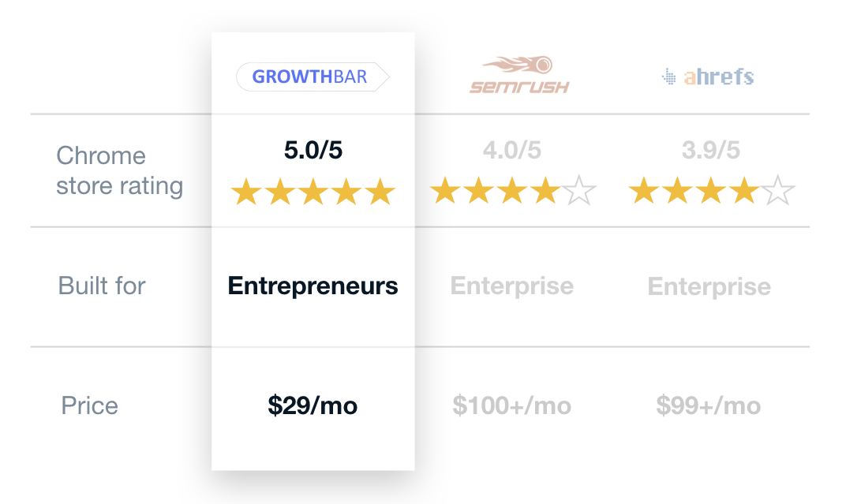Click the Built for row label
This screenshot has height=504, width=846.
point(102,286)
